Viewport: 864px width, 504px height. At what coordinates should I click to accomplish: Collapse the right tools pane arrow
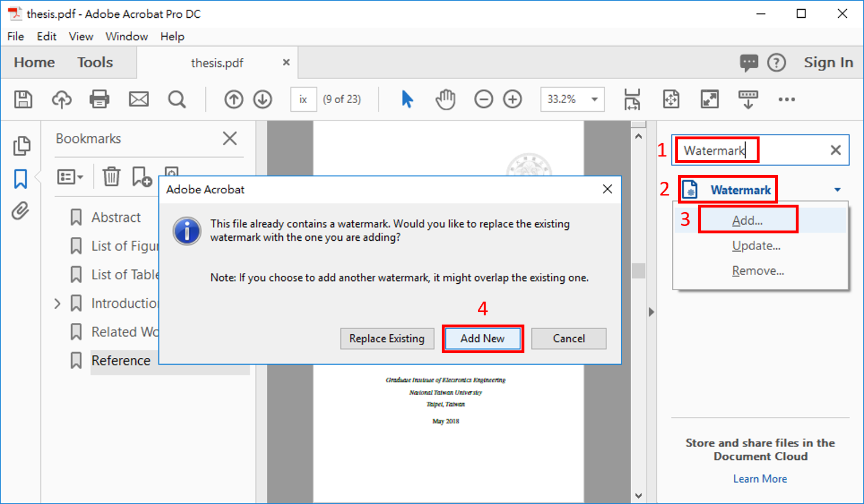[651, 312]
